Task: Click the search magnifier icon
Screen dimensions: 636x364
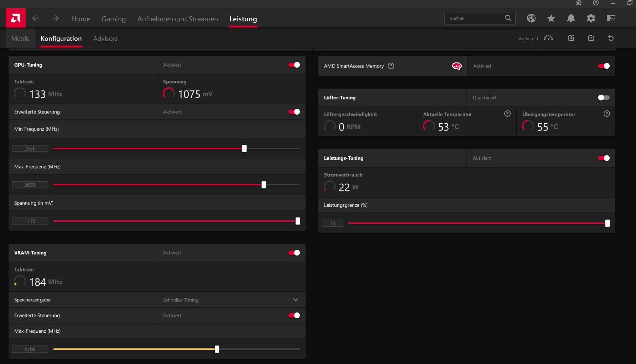Action: point(508,18)
